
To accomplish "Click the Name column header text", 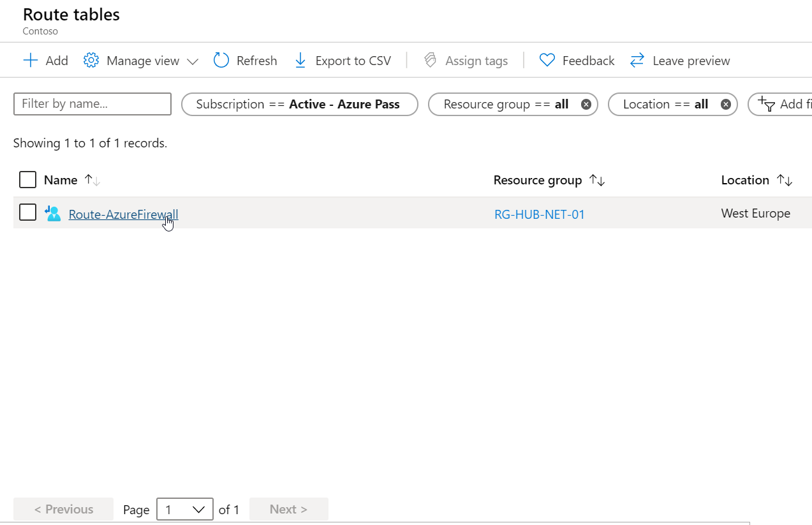I will (61, 180).
